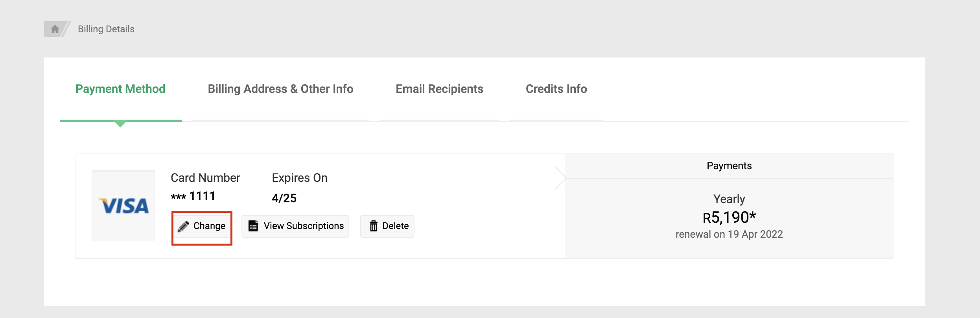Image resolution: width=980 pixels, height=318 pixels.
Task: Open the Email Recipients tab
Action: (439, 89)
